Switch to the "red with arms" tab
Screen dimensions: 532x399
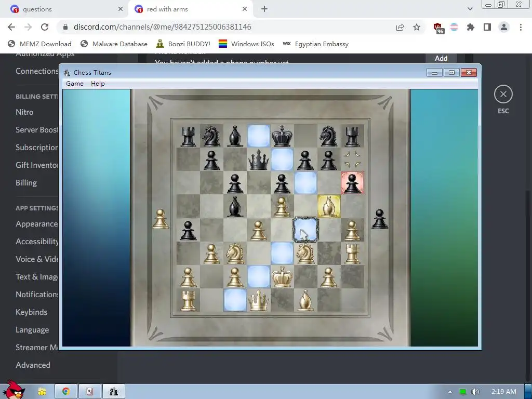[190, 9]
